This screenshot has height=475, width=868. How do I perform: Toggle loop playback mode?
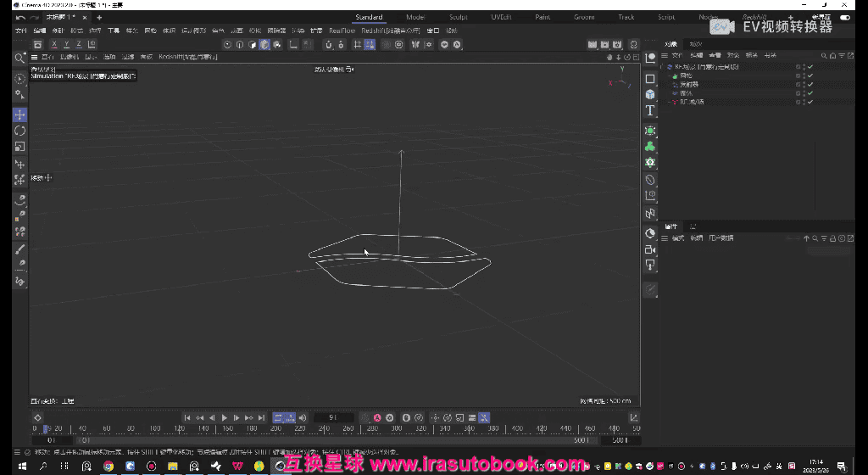(x=278, y=418)
